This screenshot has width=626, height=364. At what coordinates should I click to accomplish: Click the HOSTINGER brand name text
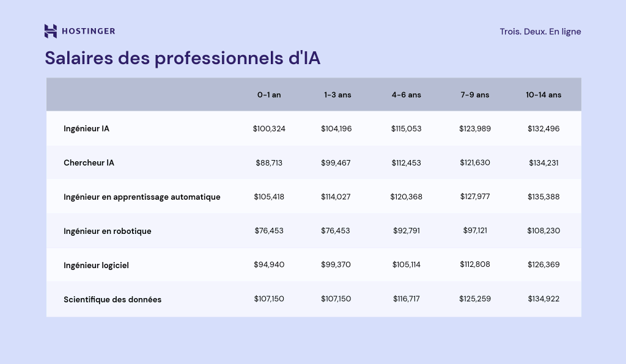[x=87, y=31]
